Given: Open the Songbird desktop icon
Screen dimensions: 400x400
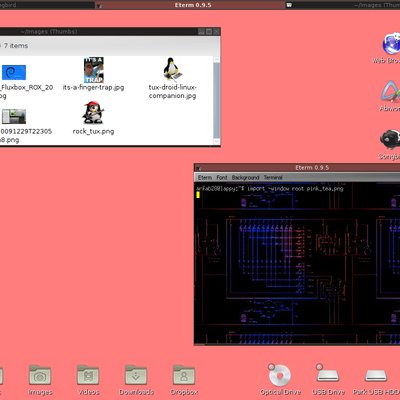Looking at the screenshot, I should coord(390,139).
